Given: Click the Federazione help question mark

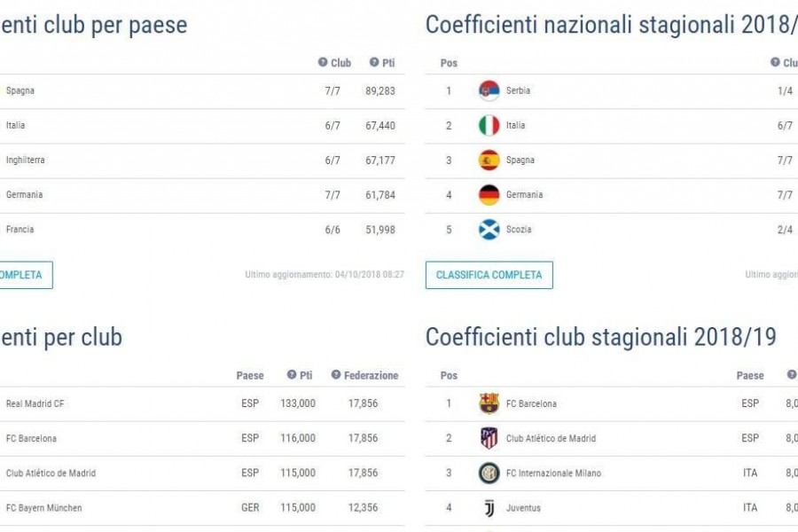Looking at the screenshot, I should tap(336, 375).
